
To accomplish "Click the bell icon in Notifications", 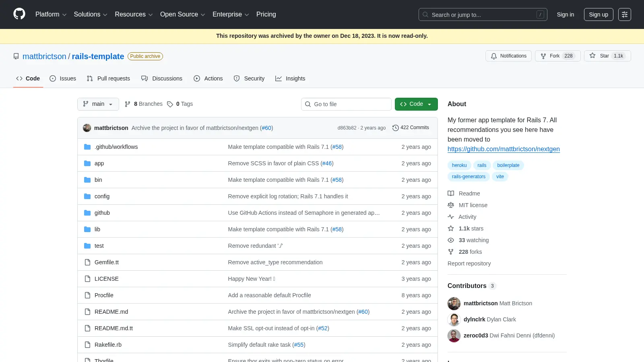I will (x=494, y=56).
